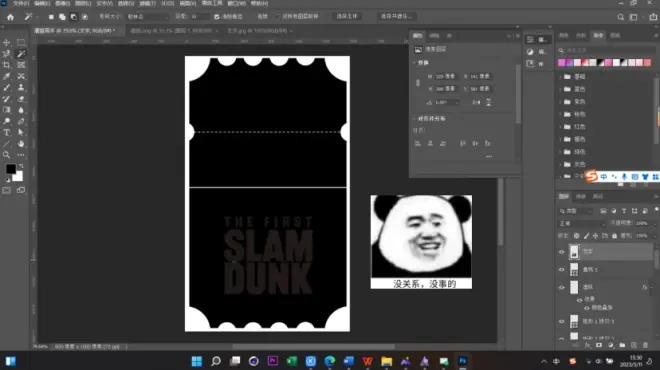Open the layer filter type dropdown
The width and height of the screenshot is (660, 370).
click(576, 211)
